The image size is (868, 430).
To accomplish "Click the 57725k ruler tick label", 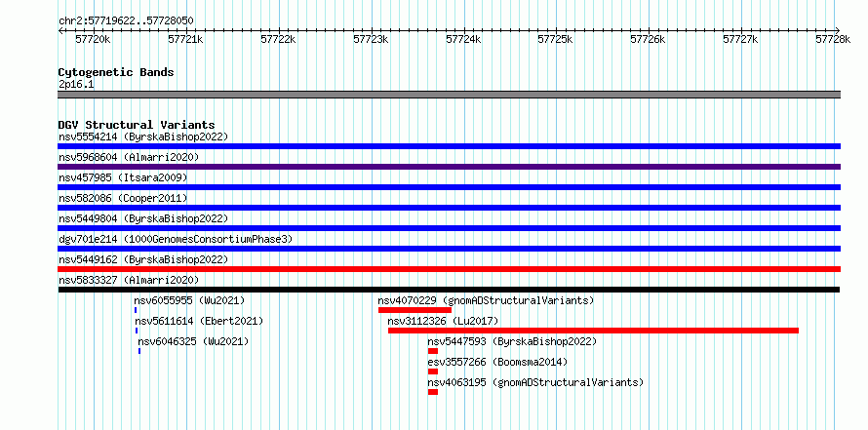I will coord(556,39).
